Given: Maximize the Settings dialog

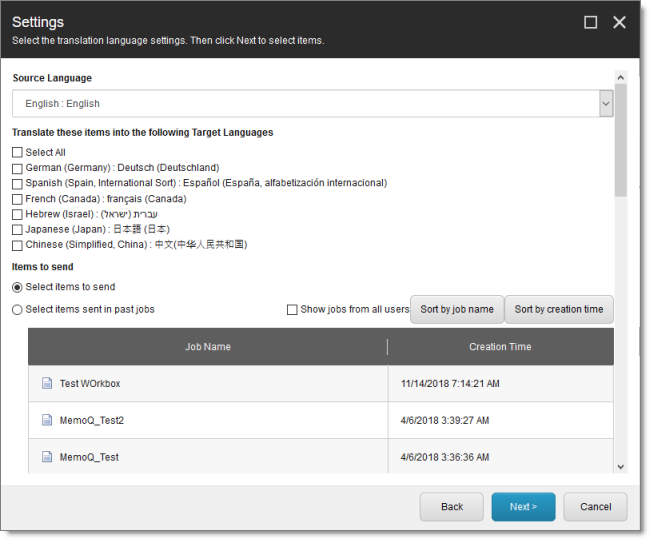Looking at the screenshot, I should coord(590,22).
